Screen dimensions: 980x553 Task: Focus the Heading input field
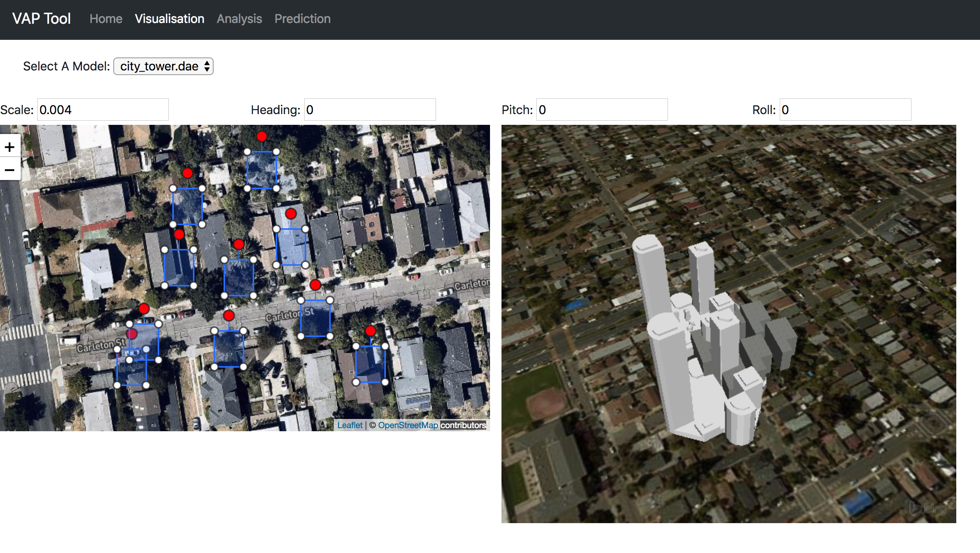[x=370, y=110]
